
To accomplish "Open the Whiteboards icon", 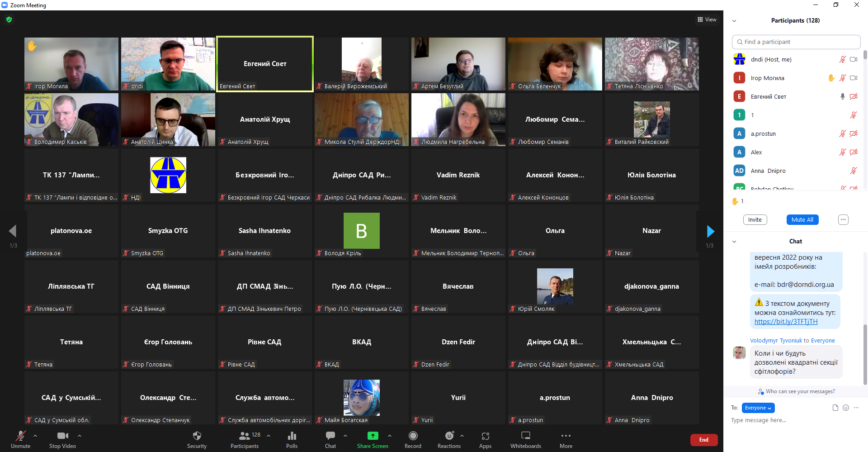I will (525, 436).
